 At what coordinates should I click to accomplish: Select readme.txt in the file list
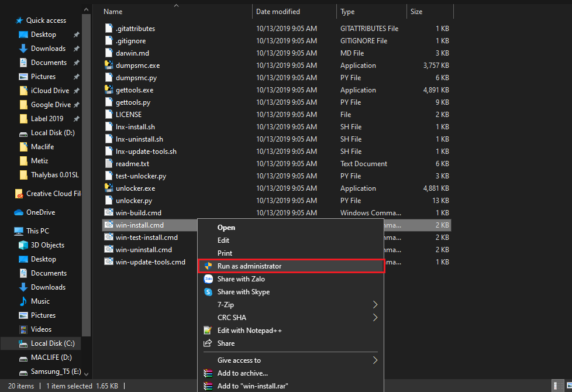pyautogui.click(x=132, y=164)
